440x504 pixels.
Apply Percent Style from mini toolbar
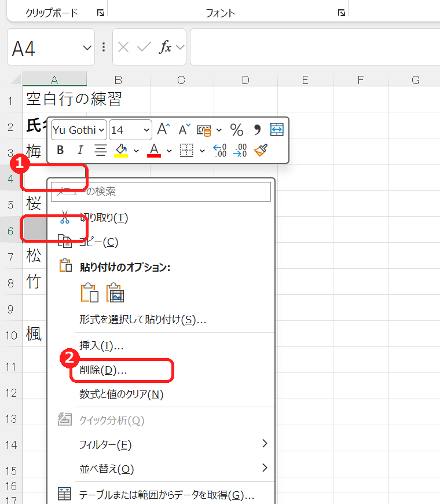point(237,130)
